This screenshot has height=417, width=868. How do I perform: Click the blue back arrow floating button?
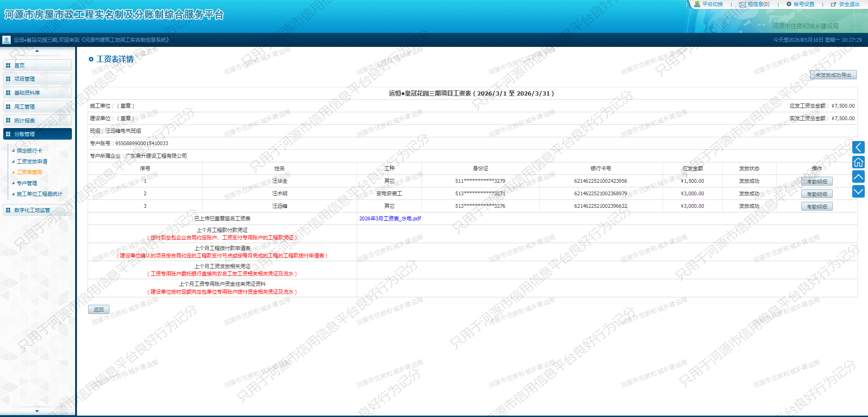[858, 148]
